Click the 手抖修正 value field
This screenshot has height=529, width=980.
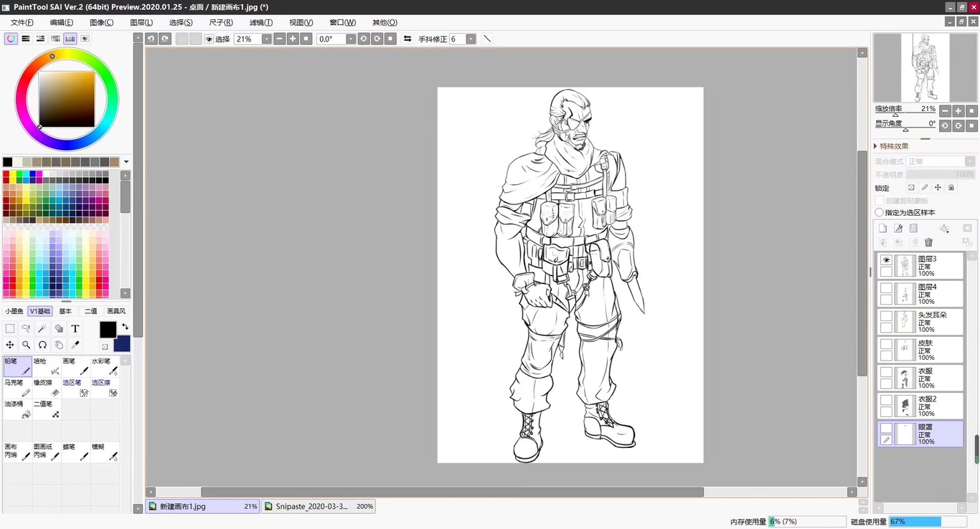[457, 39]
